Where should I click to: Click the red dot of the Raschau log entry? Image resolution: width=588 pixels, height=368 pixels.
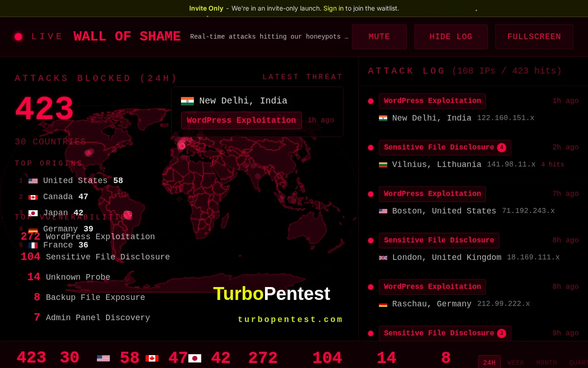point(371,287)
